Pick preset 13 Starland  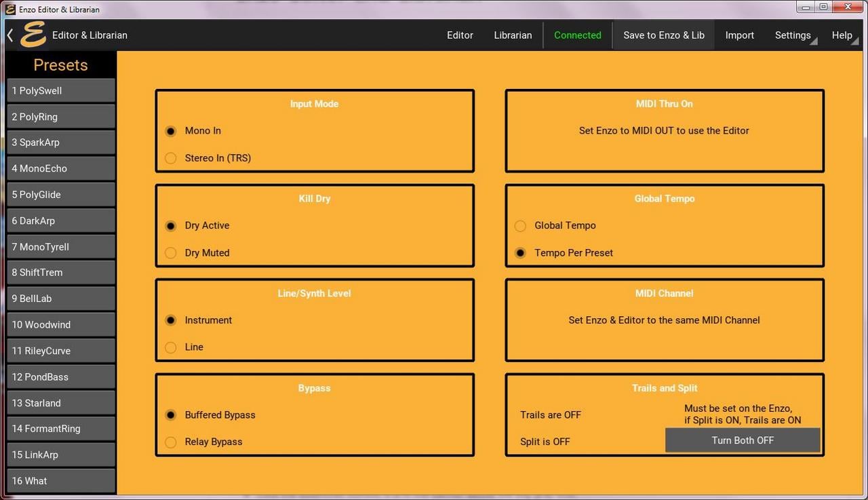61,403
